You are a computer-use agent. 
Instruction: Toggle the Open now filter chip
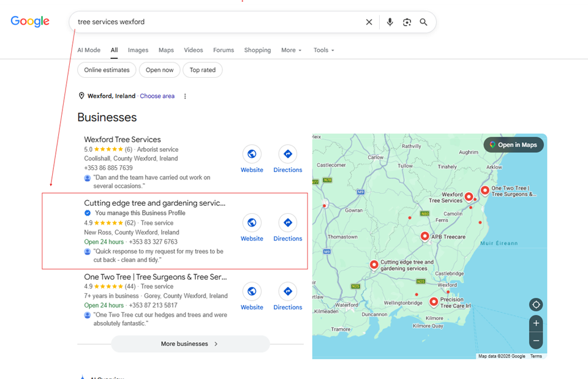[x=160, y=70]
